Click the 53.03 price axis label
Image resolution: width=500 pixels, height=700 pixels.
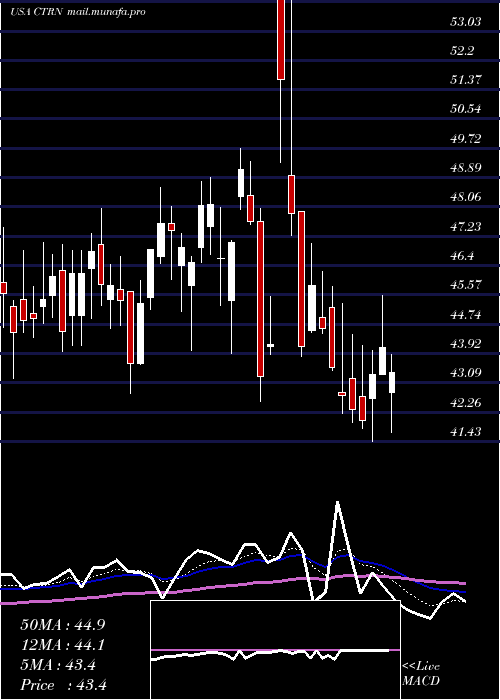pos(466,21)
